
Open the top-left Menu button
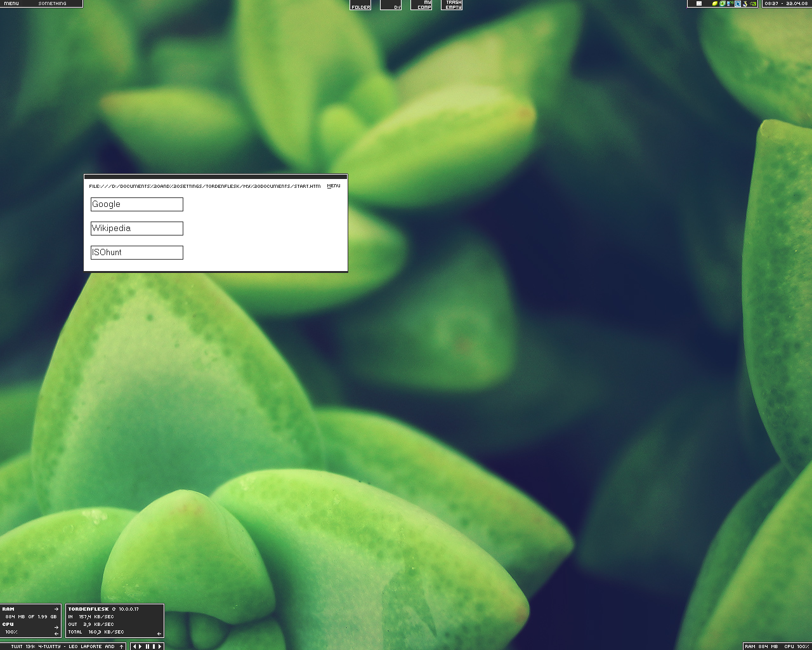[x=11, y=3]
